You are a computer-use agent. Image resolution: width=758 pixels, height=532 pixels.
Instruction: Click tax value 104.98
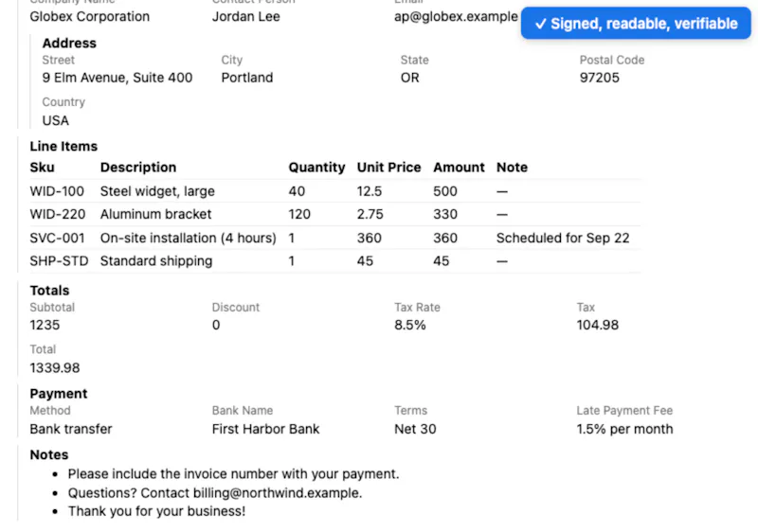[598, 325]
